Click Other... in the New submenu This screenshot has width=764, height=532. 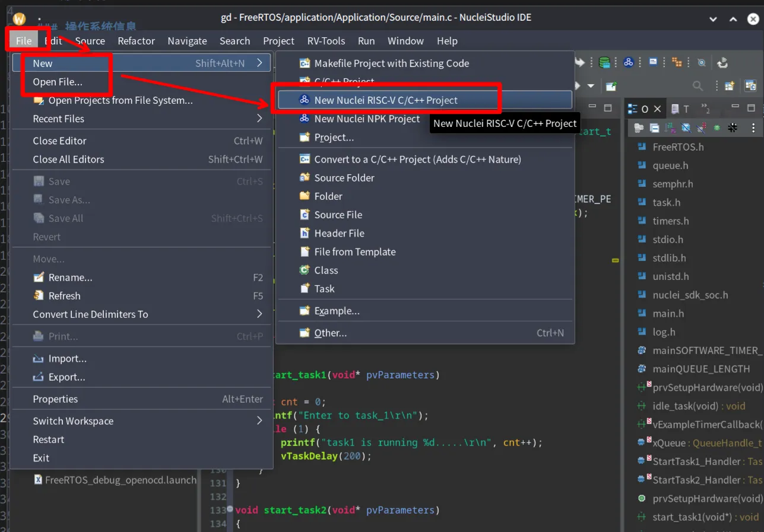pyautogui.click(x=330, y=333)
